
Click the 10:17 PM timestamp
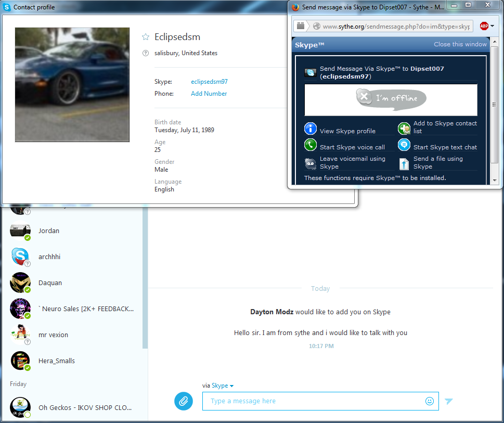click(321, 346)
